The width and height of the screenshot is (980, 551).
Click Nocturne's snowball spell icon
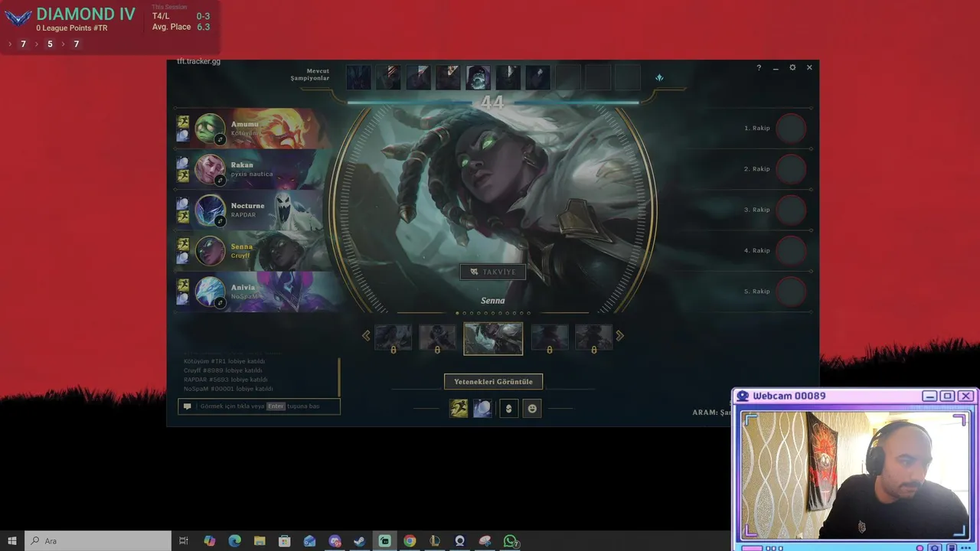183,204
